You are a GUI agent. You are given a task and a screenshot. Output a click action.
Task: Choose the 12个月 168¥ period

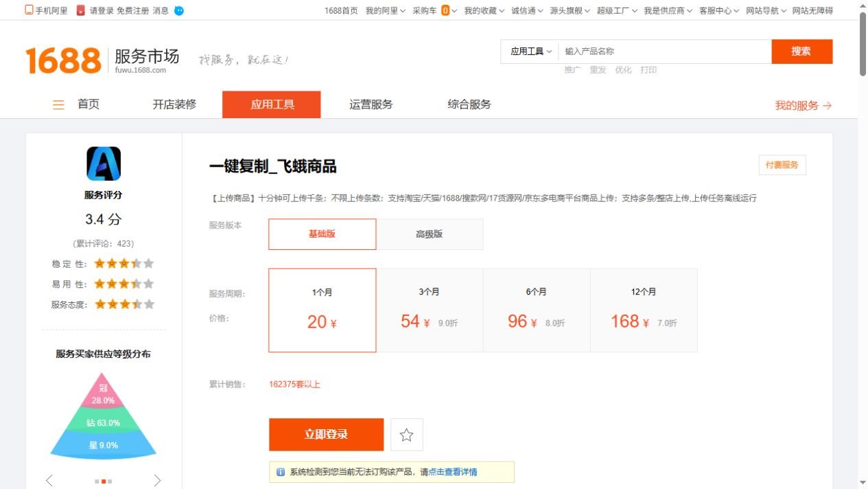click(644, 310)
